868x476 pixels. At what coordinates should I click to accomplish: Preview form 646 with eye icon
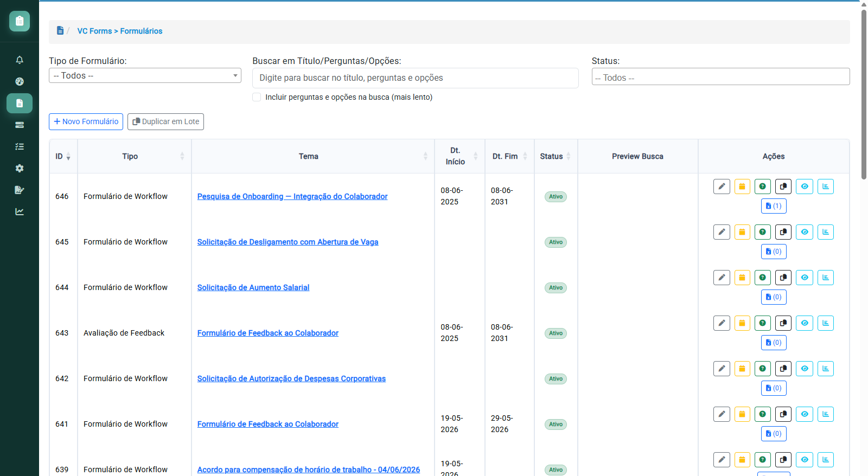[805, 186]
